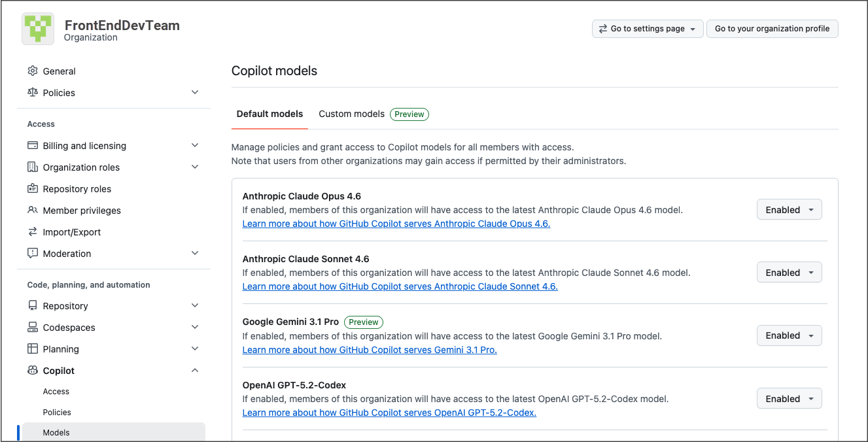
Task: Open Learn more link for Claude Sonnet 4.6
Action: tap(400, 286)
